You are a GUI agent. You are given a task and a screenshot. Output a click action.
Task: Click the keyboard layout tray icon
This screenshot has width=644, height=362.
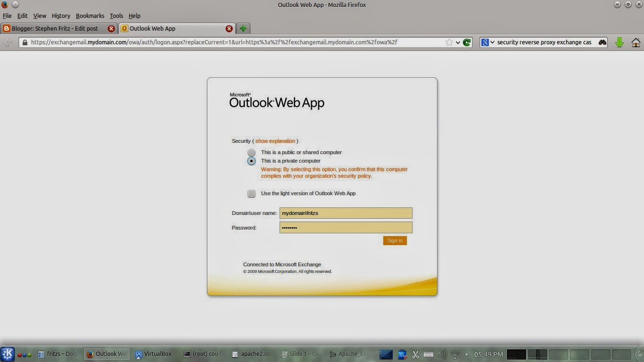(429, 354)
